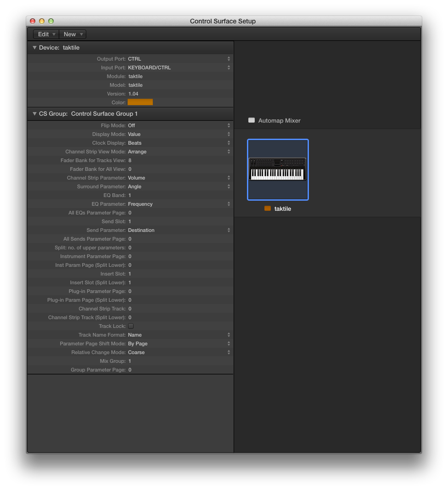Open the New menu
Screen dimensions: 448x490
click(x=72, y=34)
